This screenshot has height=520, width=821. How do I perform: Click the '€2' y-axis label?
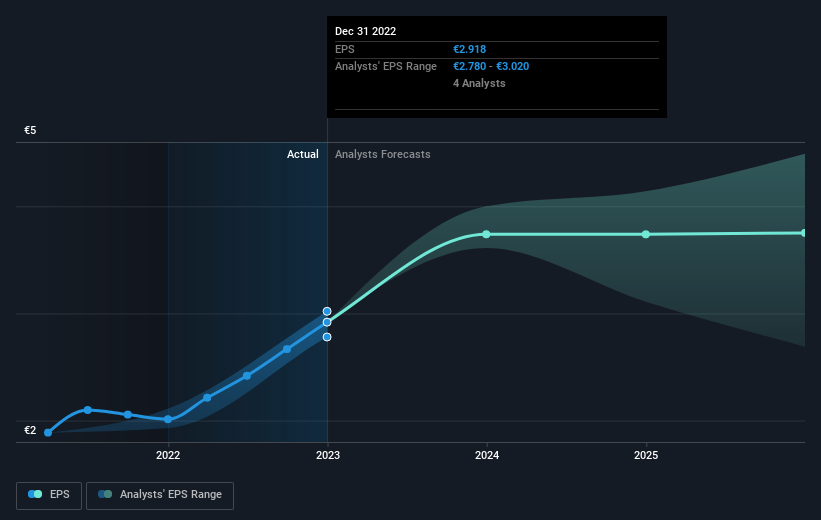pyautogui.click(x=30, y=430)
